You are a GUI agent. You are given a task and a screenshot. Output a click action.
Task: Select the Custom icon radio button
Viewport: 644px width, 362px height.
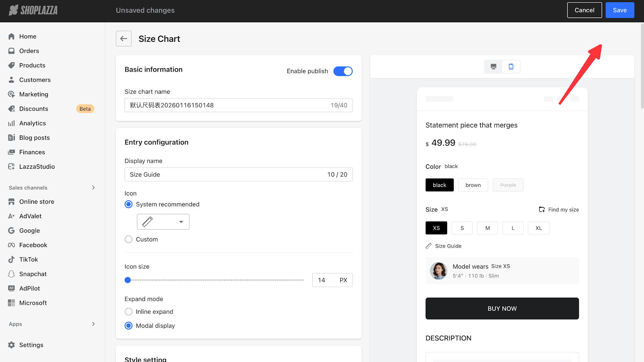click(129, 239)
